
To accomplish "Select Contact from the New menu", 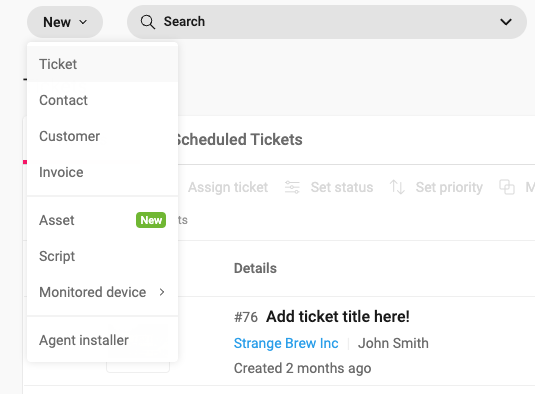I will pos(102,100).
